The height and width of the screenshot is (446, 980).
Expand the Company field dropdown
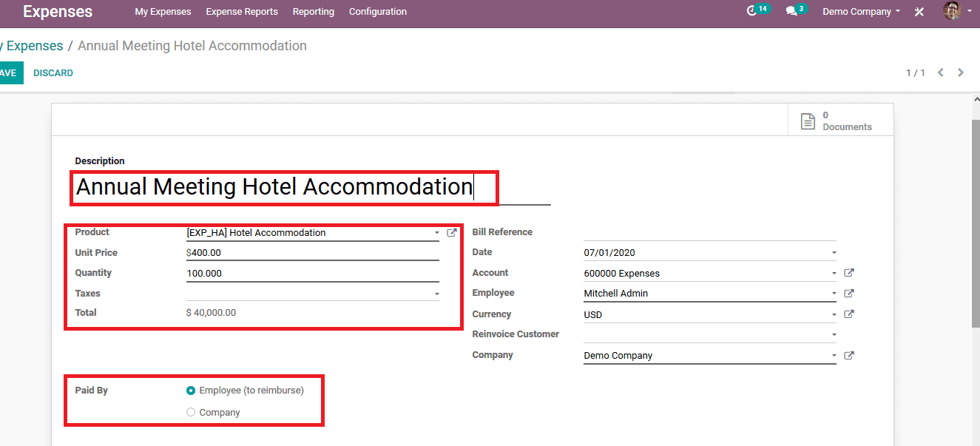pos(834,356)
